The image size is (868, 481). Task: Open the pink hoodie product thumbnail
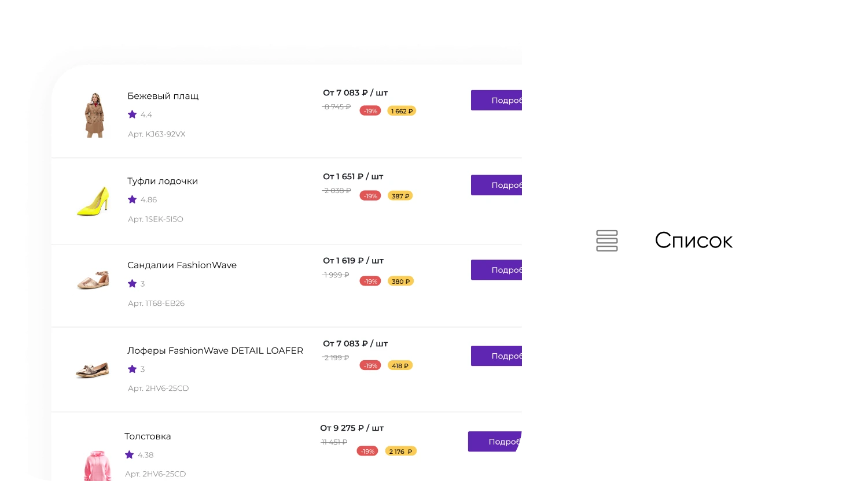(x=98, y=466)
